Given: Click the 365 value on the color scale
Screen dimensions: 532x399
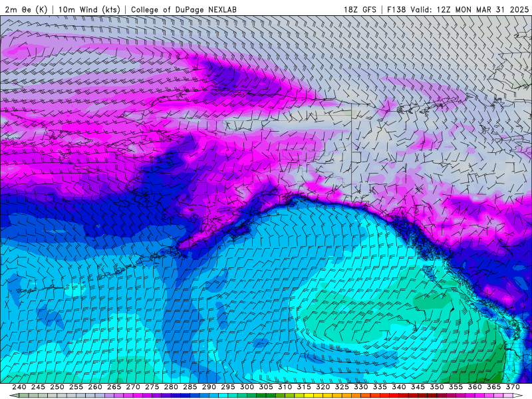Looking at the screenshot, I should pyautogui.click(x=494, y=387).
